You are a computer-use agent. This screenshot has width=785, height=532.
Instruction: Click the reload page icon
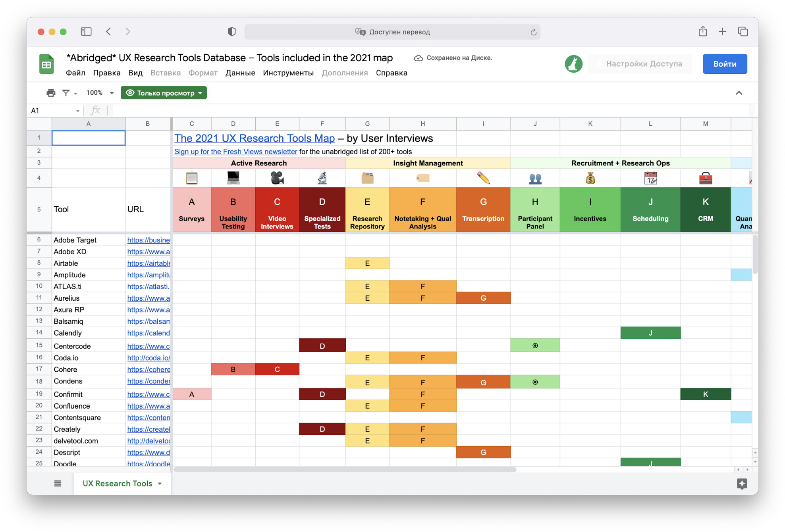coord(533,32)
